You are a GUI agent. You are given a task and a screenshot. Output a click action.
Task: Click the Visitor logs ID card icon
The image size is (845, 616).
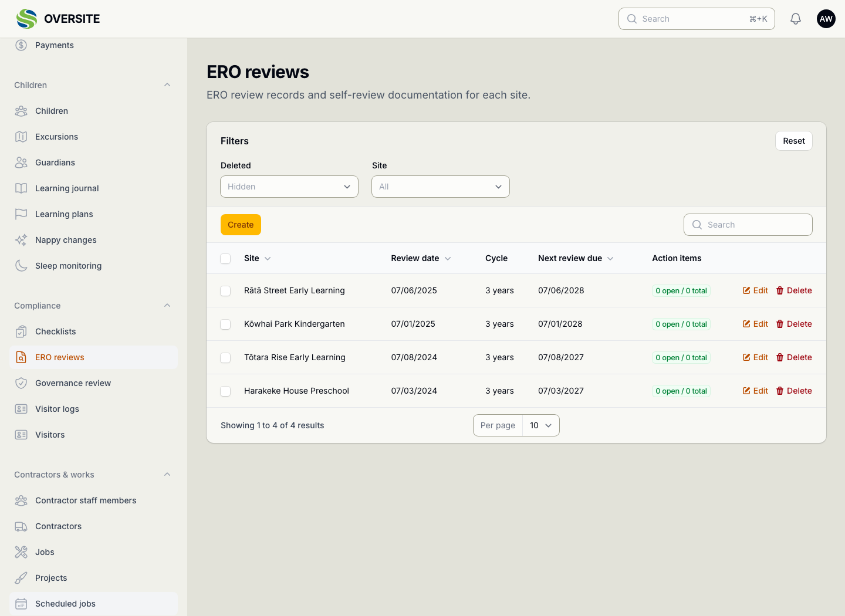coord(21,409)
